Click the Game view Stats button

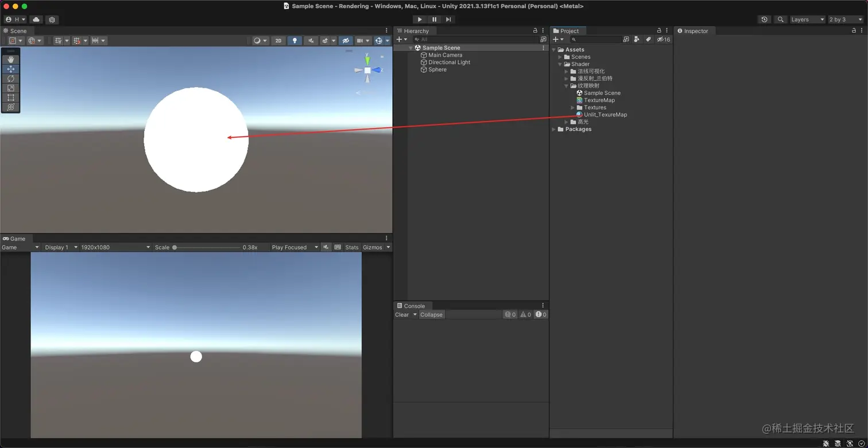(352, 247)
